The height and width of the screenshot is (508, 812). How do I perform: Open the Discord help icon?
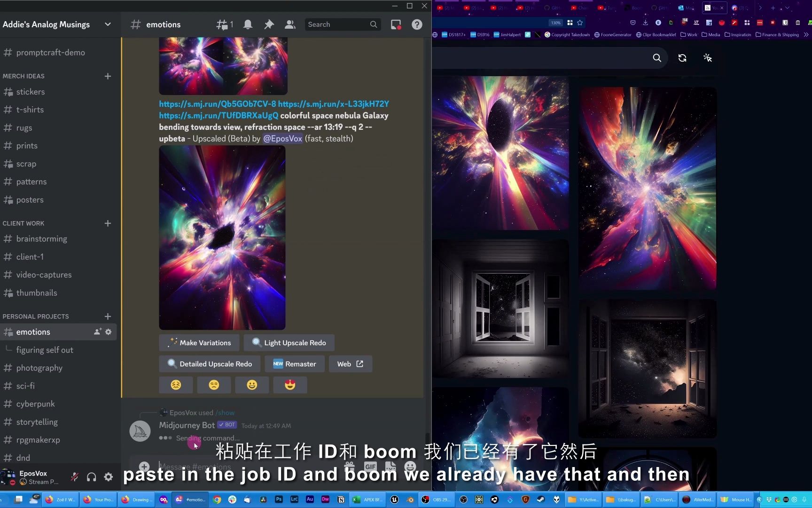pos(417,24)
